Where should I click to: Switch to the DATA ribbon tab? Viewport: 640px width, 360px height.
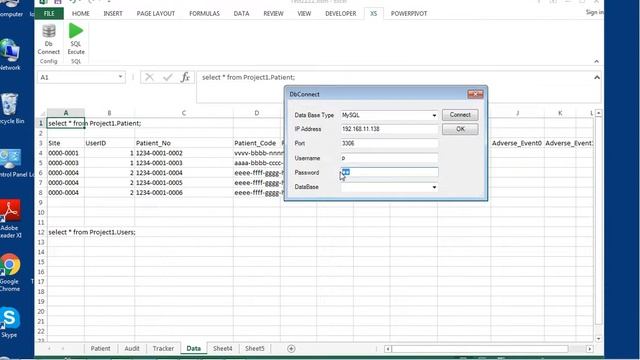tap(241, 13)
